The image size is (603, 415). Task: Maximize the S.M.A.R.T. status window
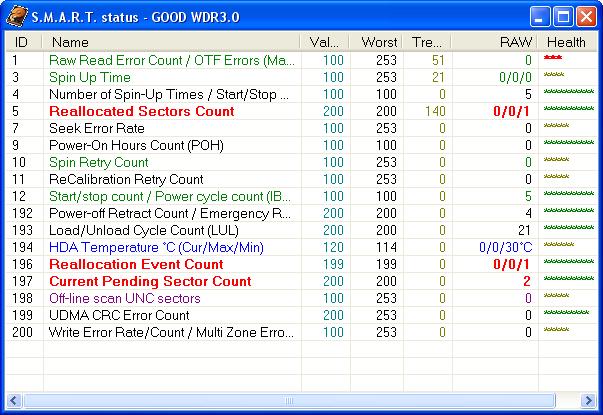pyautogui.click(x=563, y=17)
